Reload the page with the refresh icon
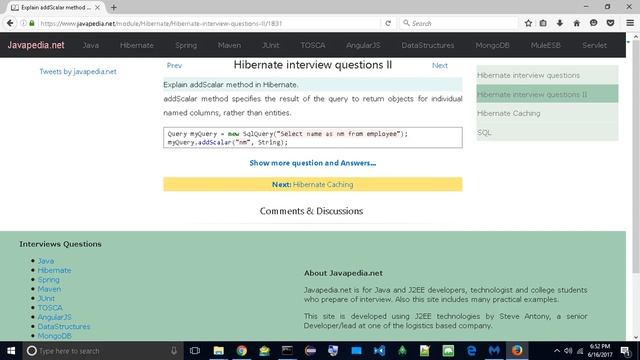Viewport: 640px width, 360px height. click(388, 23)
